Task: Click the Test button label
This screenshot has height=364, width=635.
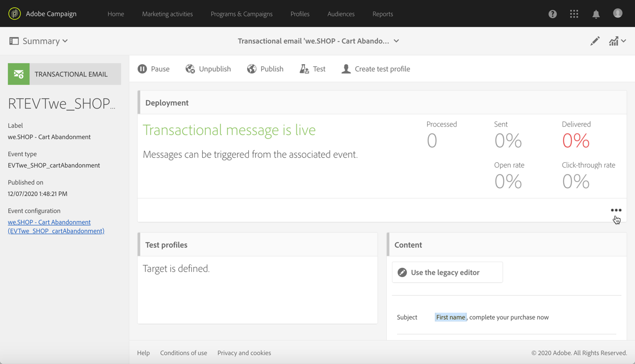Action: coord(319,69)
